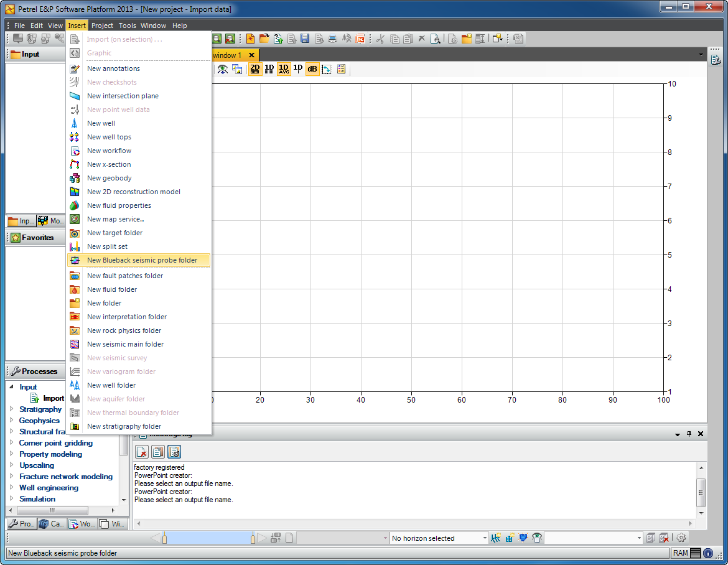Close the message log panel

tap(701, 434)
